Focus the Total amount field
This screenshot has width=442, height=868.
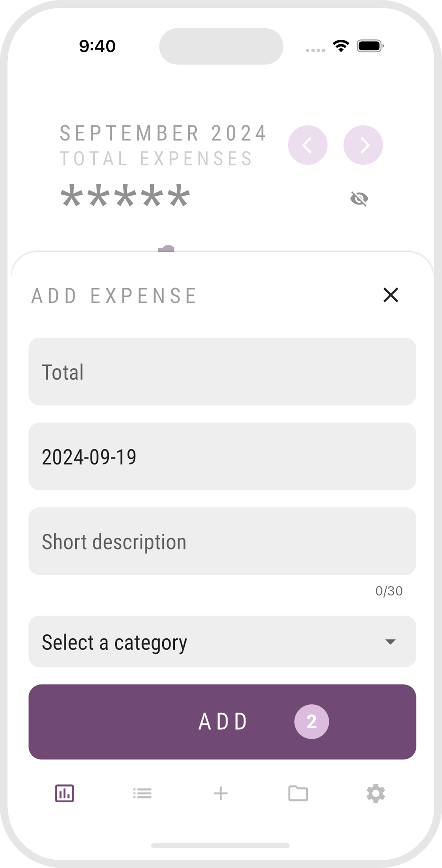tap(222, 372)
